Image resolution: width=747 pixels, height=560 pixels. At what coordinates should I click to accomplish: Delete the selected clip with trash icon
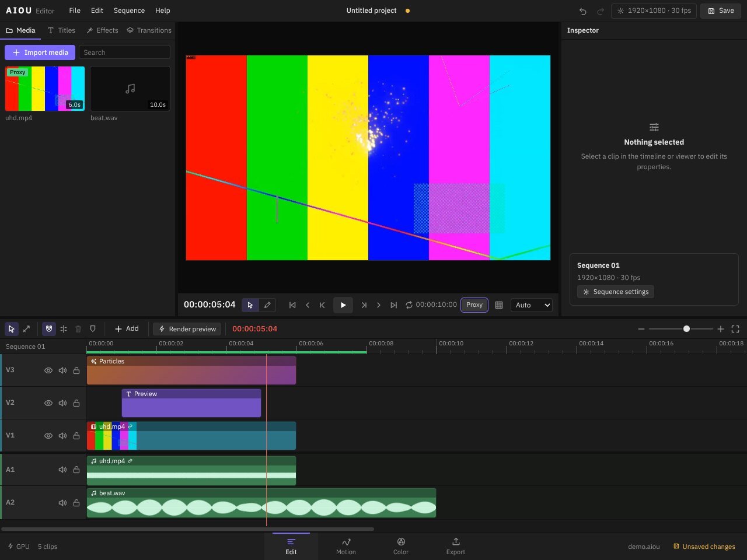coord(78,329)
